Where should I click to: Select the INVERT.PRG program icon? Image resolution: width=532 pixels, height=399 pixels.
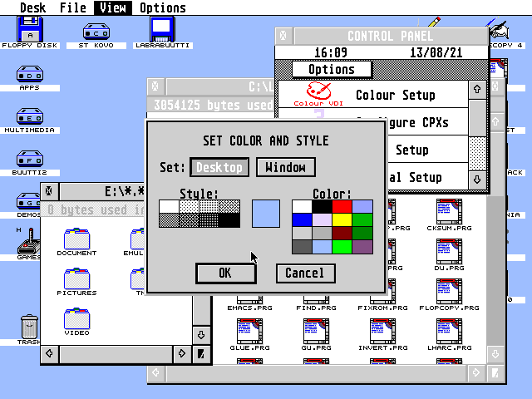[382, 334]
